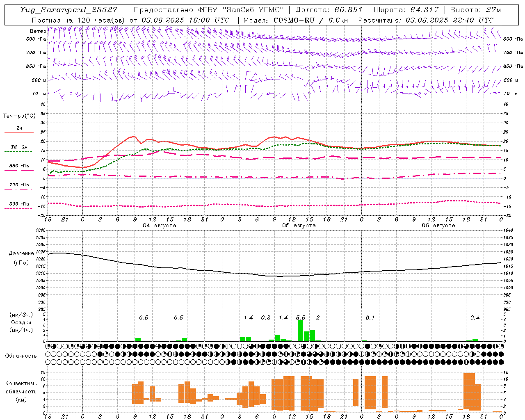
Task: Select the model label COSMO-RU / 6.6км
Action: tap(310, 20)
